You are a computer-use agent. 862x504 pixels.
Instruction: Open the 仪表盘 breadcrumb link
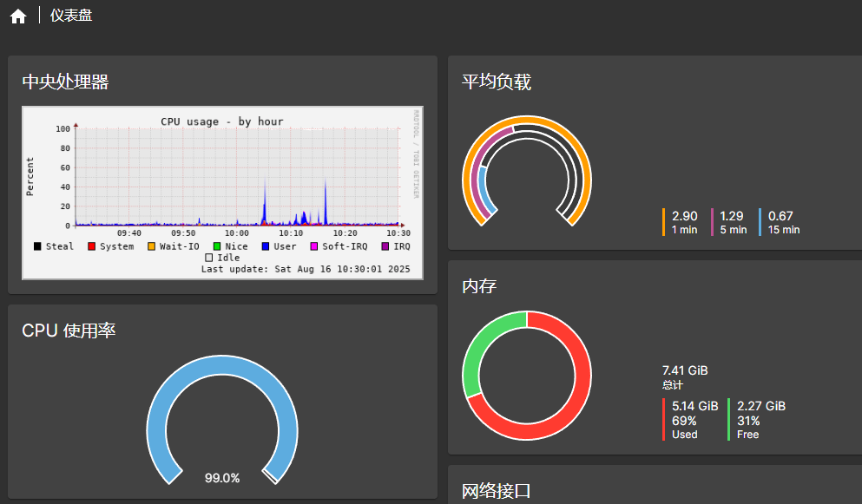[x=71, y=16]
